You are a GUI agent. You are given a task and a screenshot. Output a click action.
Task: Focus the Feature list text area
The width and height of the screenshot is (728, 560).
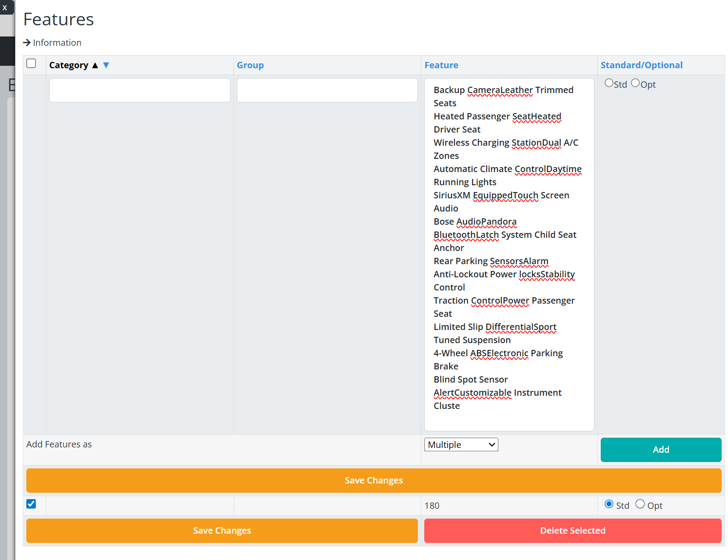coord(509,254)
